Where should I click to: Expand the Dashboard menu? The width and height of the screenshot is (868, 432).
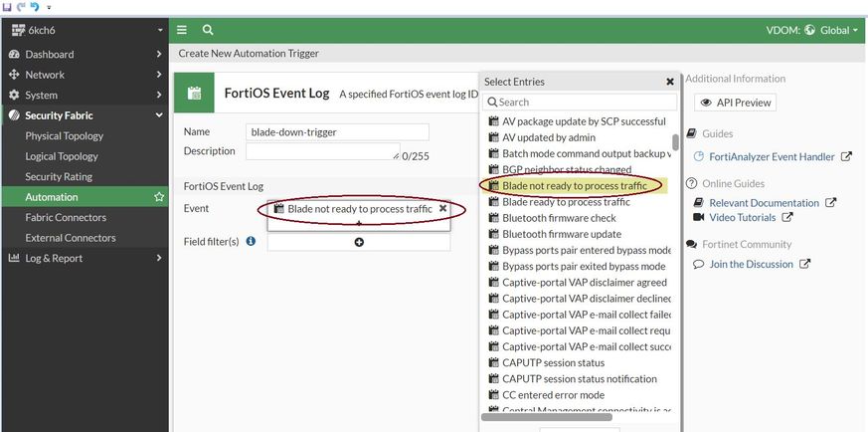[x=85, y=55]
